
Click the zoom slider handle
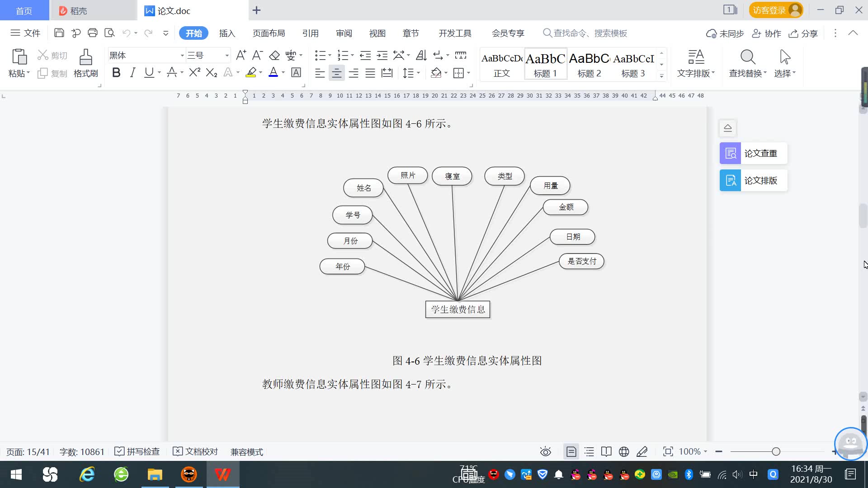[x=776, y=452]
